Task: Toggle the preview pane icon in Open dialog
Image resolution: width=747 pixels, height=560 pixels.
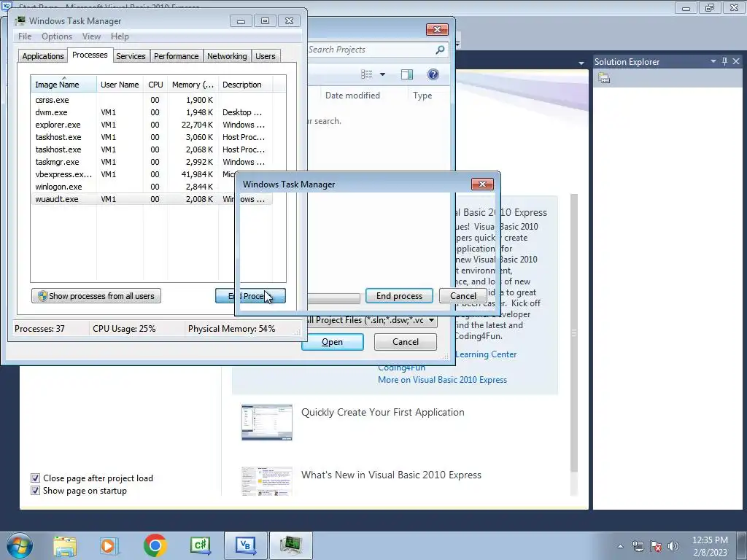Action: click(x=407, y=74)
